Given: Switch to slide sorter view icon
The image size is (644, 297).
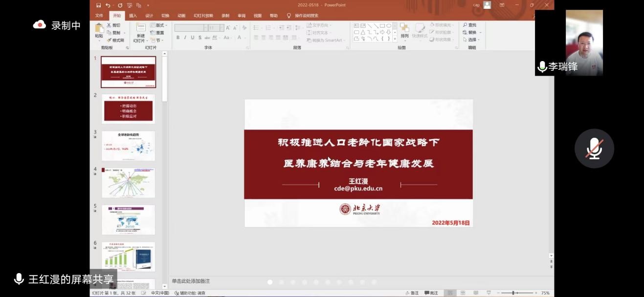Looking at the screenshot, I should 462,293.
